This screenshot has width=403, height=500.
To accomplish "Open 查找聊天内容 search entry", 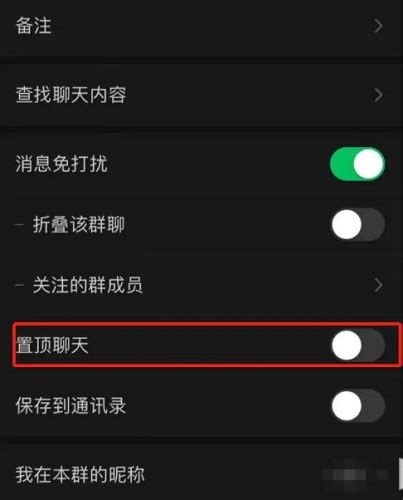I will point(201,95).
